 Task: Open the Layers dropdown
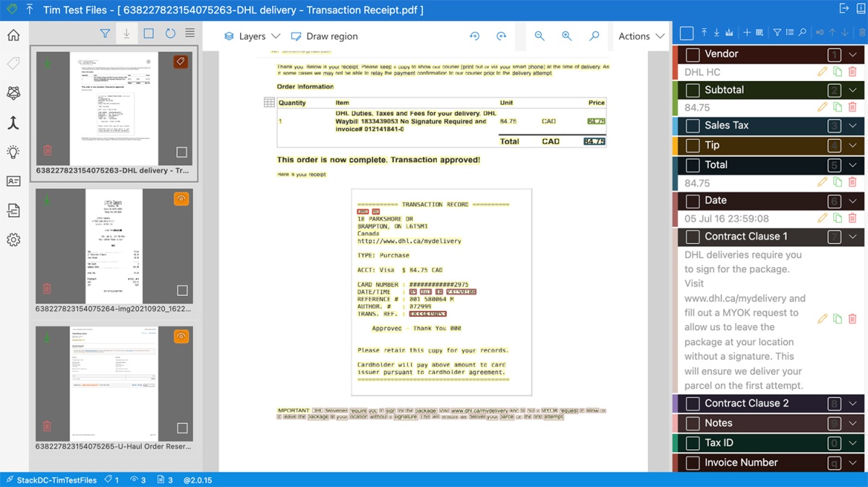coord(252,36)
